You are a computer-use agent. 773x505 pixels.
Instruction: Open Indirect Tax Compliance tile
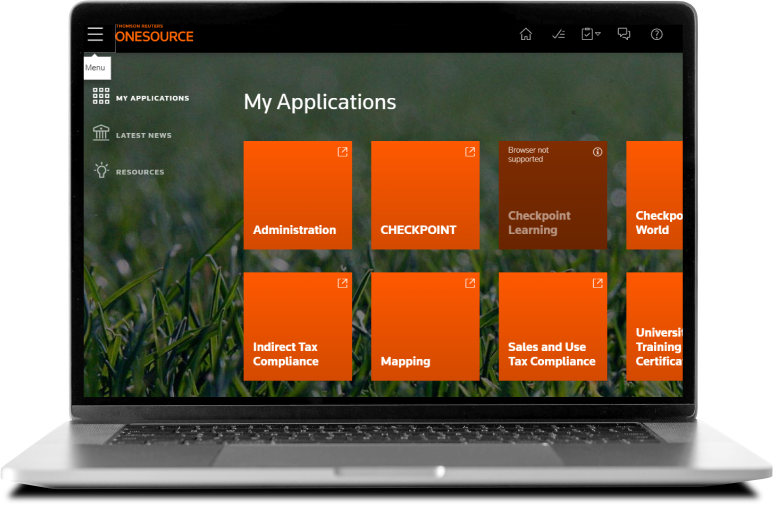(x=297, y=327)
